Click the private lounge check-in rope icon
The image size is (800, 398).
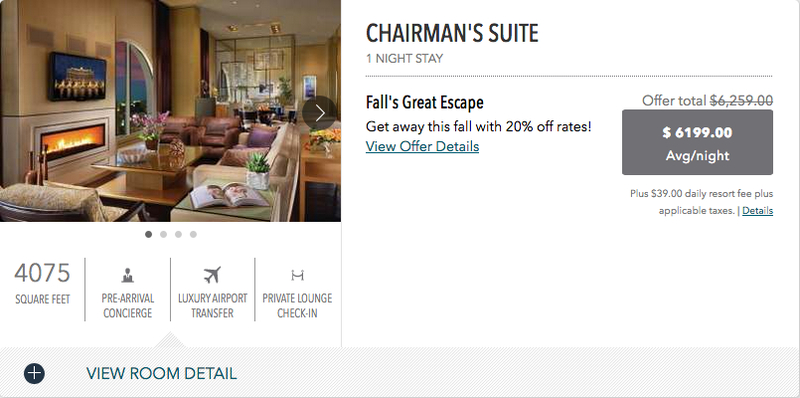pyautogui.click(x=297, y=276)
